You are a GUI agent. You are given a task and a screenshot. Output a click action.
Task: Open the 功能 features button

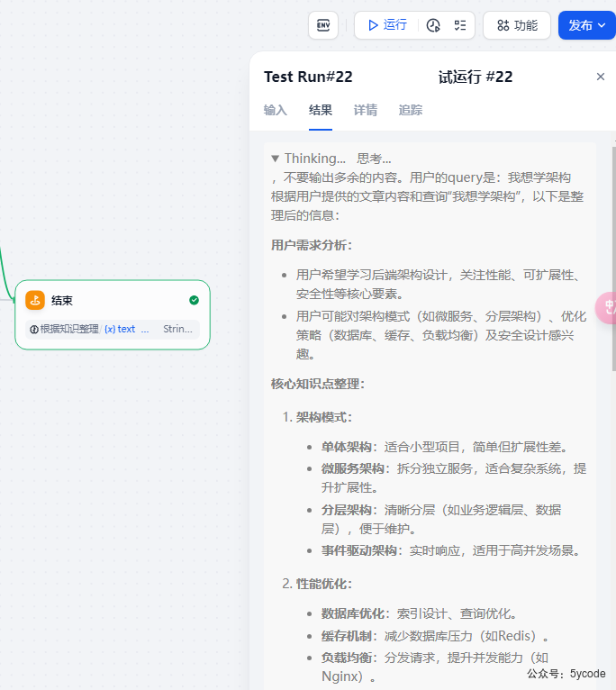[517, 25]
